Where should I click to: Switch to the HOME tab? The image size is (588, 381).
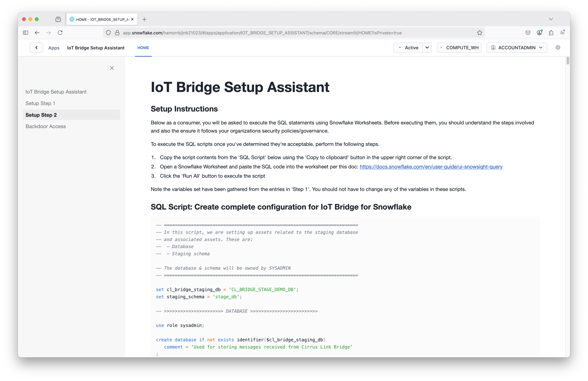tap(143, 48)
